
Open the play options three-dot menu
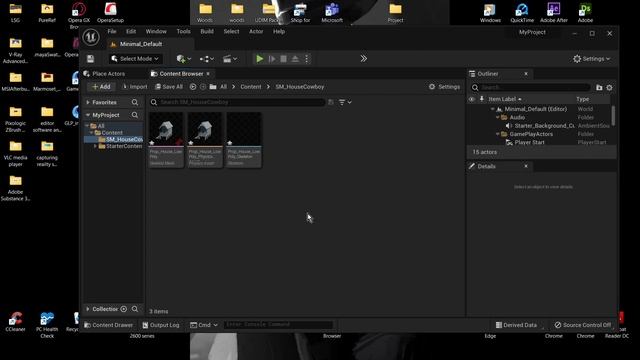307,59
